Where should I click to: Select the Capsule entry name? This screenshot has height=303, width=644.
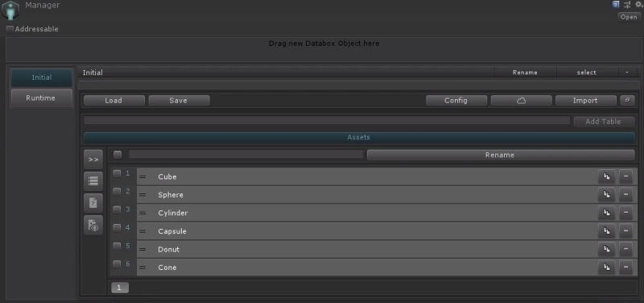point(172,231)
